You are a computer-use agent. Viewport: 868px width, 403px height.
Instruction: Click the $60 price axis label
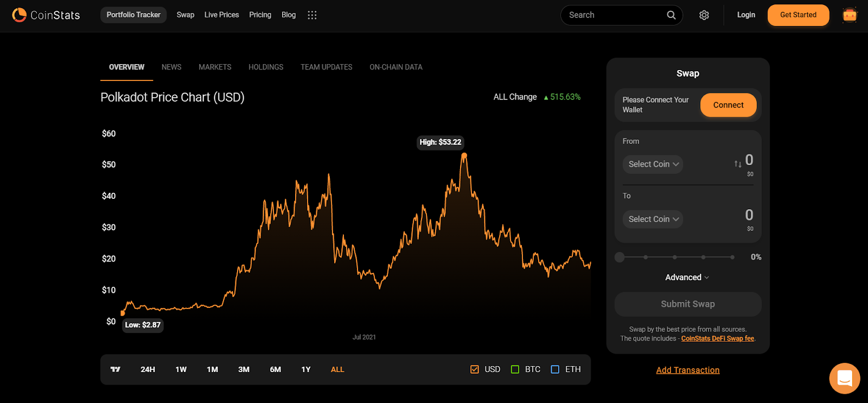(108, 134)
